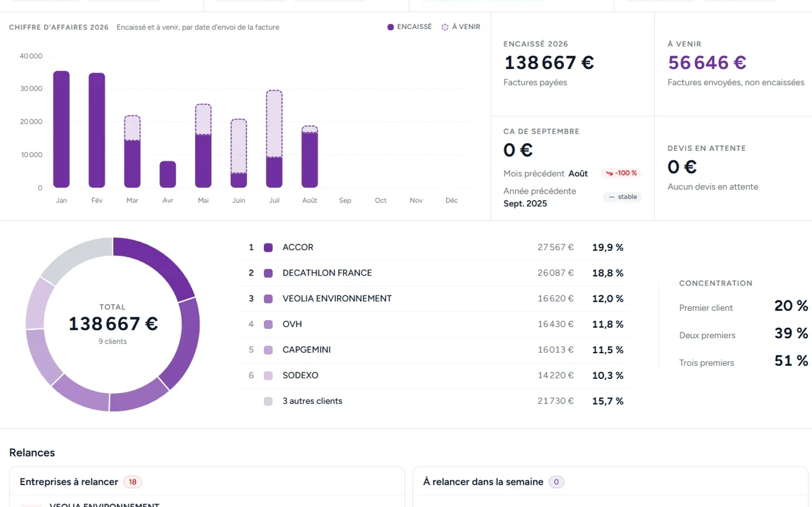Click the Encaissé legend dot
This screenshot has height=507, width=812.
(x=390, y=27)
